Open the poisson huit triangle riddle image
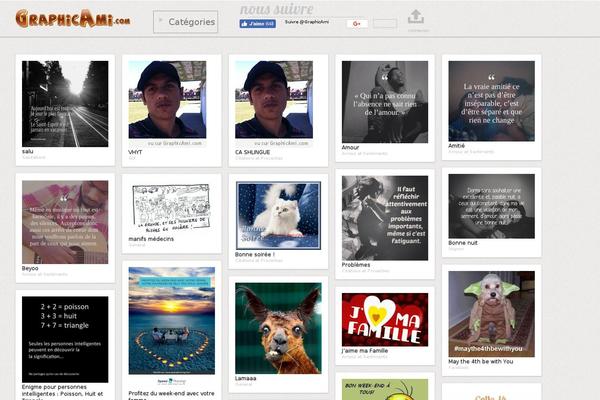Image resolution: width=600 pixels, height=400 pixels. pyautogui.click(x=65, y=339)
